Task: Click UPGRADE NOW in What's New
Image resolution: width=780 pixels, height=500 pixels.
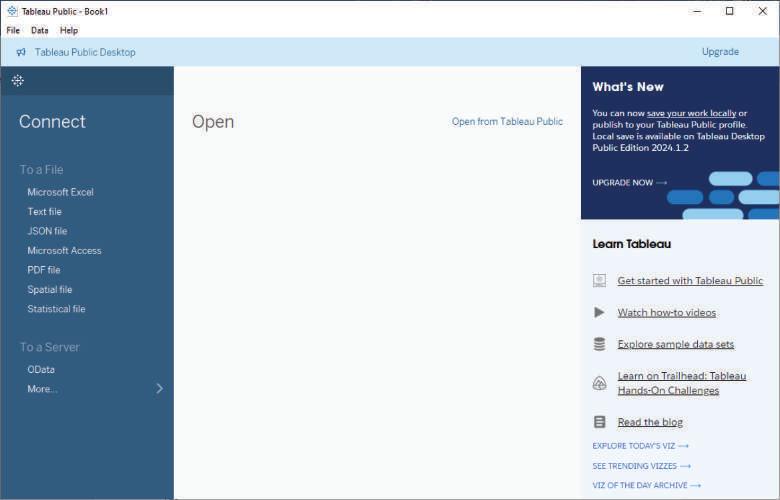Action: 629,183
